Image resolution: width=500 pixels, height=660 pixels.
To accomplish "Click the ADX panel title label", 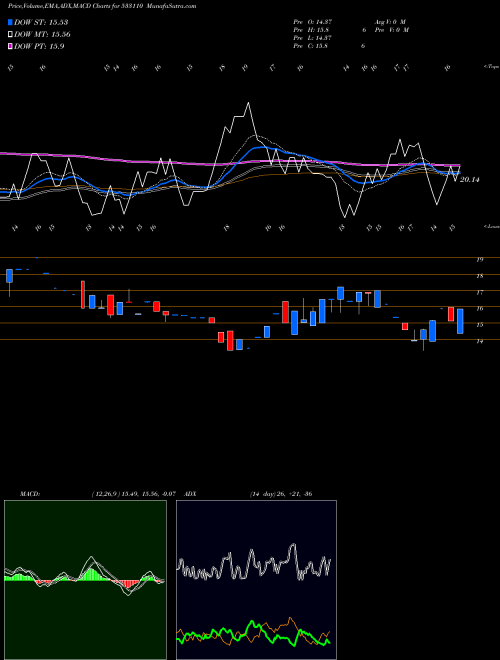I will [x=191, y=494].
